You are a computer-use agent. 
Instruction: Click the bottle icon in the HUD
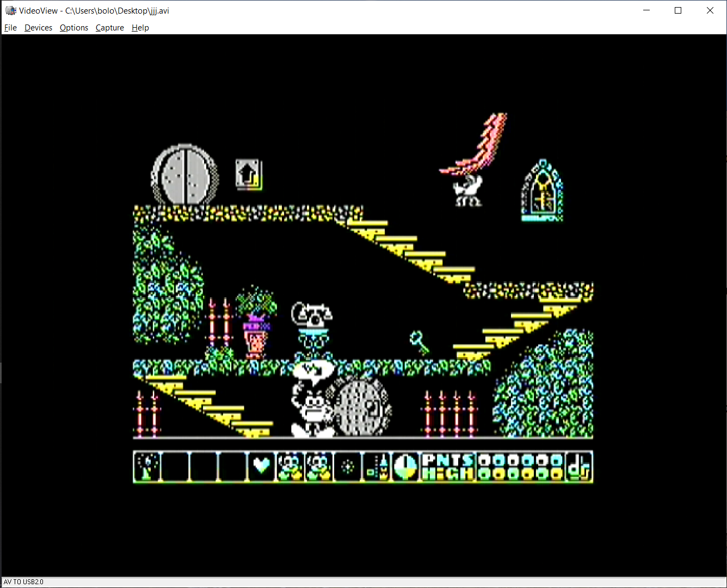(377, 467)
